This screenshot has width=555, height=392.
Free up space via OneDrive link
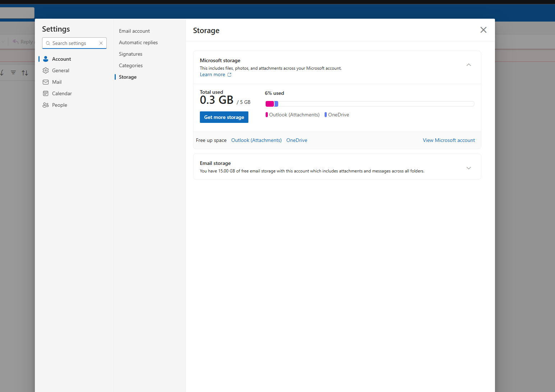point(297,140)
